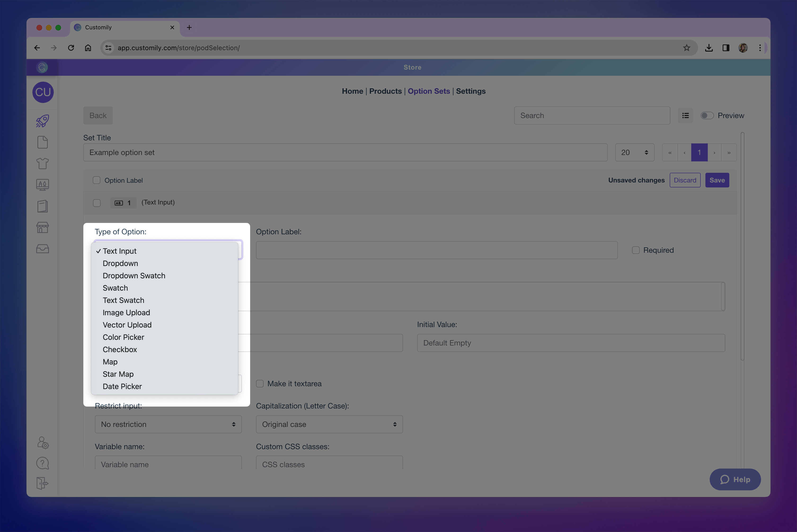Screen dimensions: 797x532
Task: Click the Discard button
Action: click(685, 180)
